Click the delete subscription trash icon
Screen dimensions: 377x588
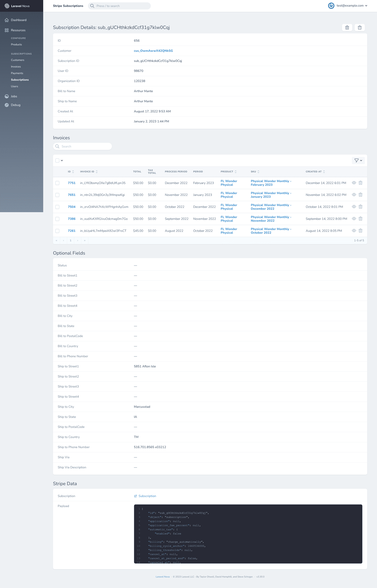click(x=347, y=28)
